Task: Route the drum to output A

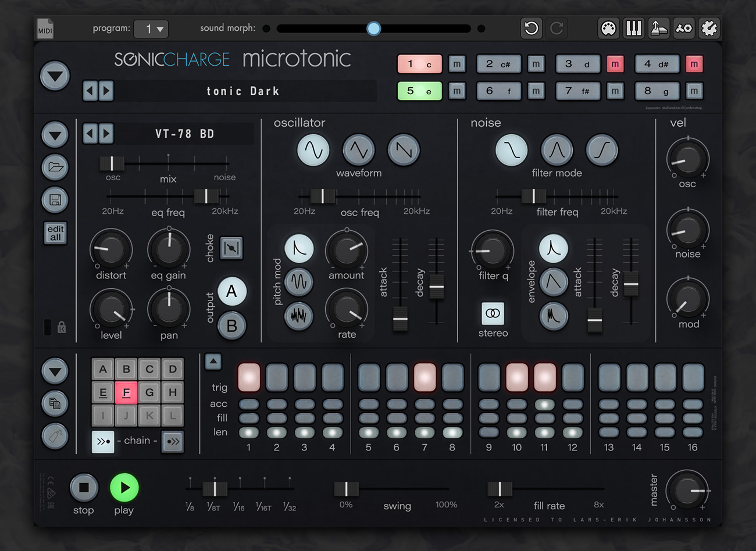Action: point(232,291)
